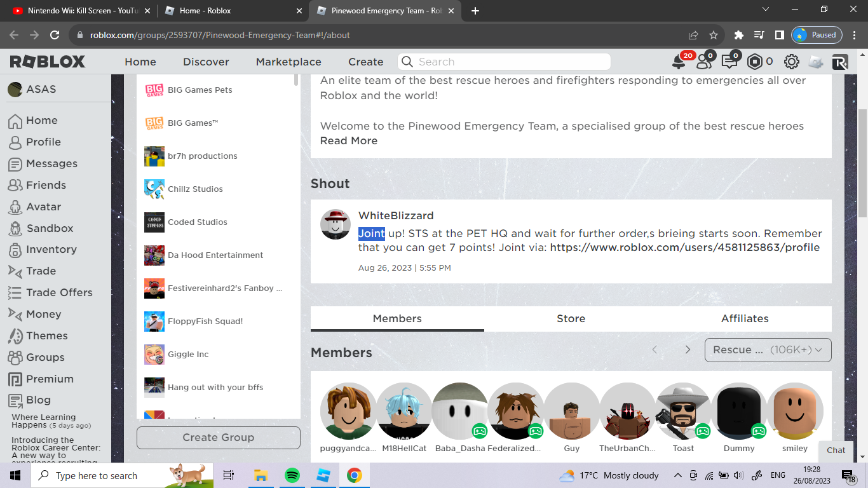Click the groups list scrollbar

coord(296,80)
